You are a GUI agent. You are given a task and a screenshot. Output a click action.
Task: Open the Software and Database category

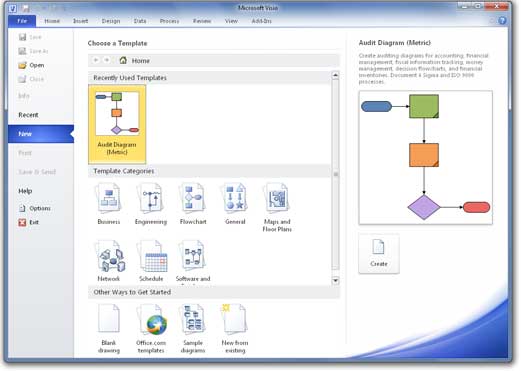point(193,262)
